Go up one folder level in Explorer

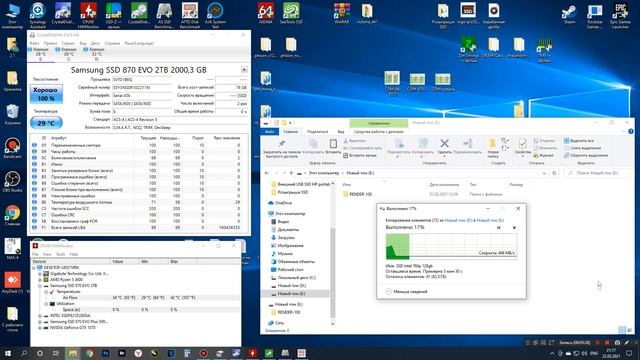pos(291,173)
